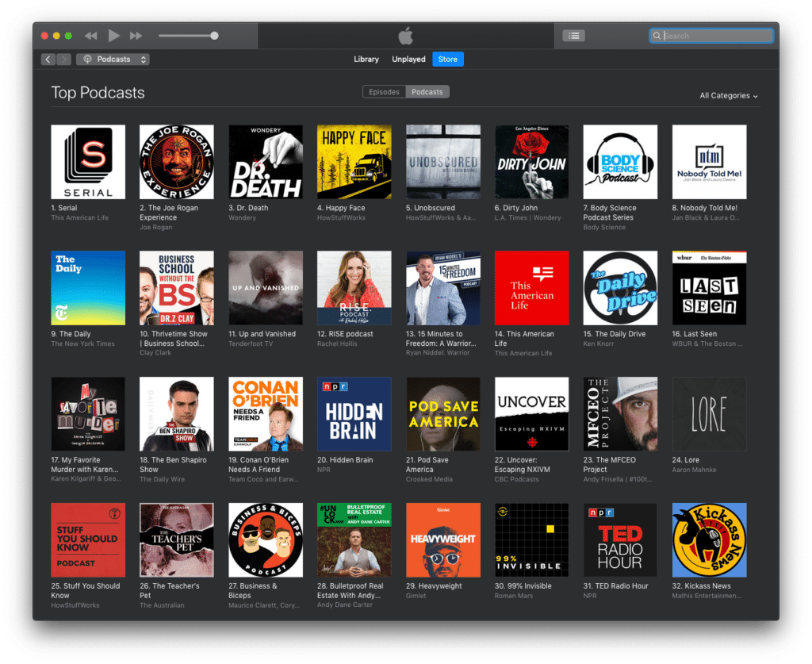Go forward with the right chevron

point(63,59)
